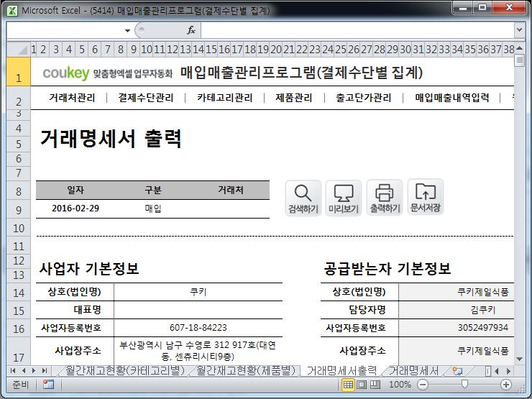Select row header 14
The image size is (532, 399).
[19, 293]
